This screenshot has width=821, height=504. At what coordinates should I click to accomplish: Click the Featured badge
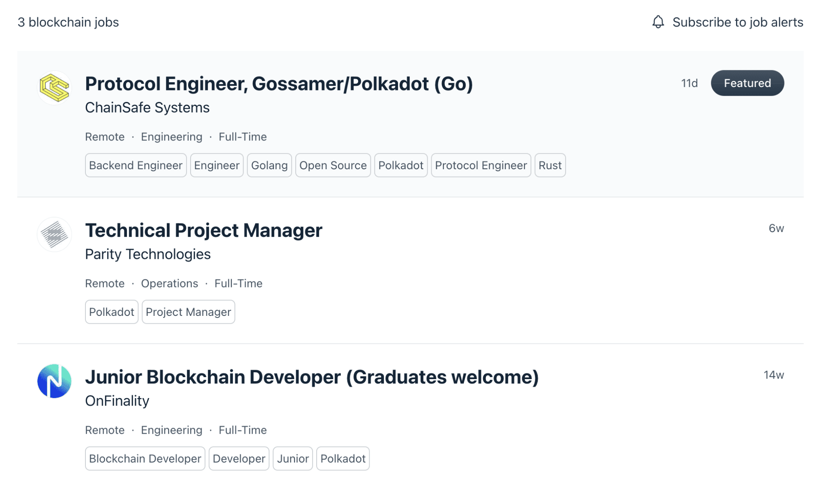tap(747, 83)
